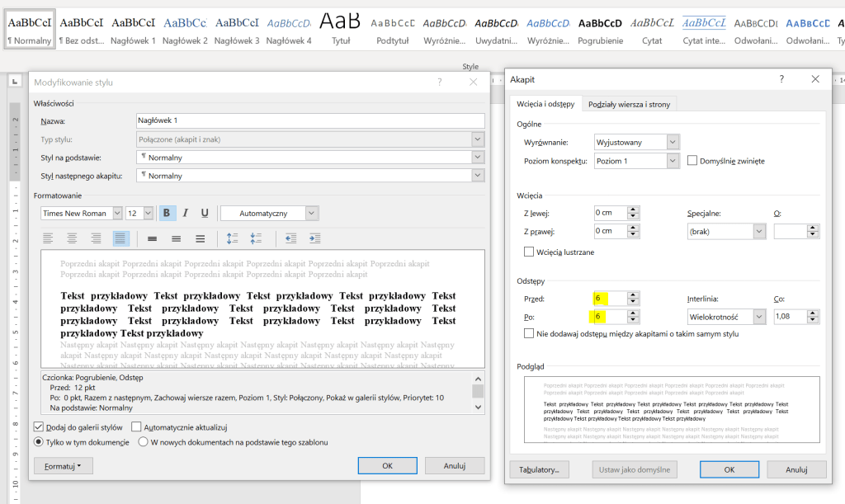Select W nowych dokumentach radio option
Viewport: 845px width, 504px height.
click(143, 442)
